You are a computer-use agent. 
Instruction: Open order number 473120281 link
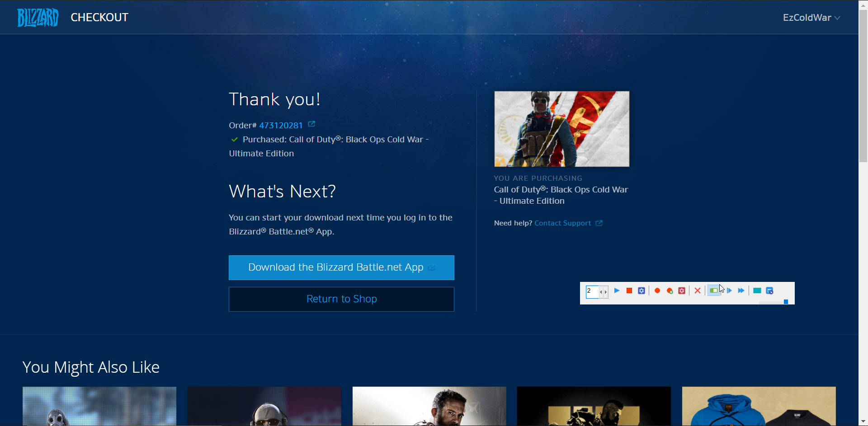(281, 125)
